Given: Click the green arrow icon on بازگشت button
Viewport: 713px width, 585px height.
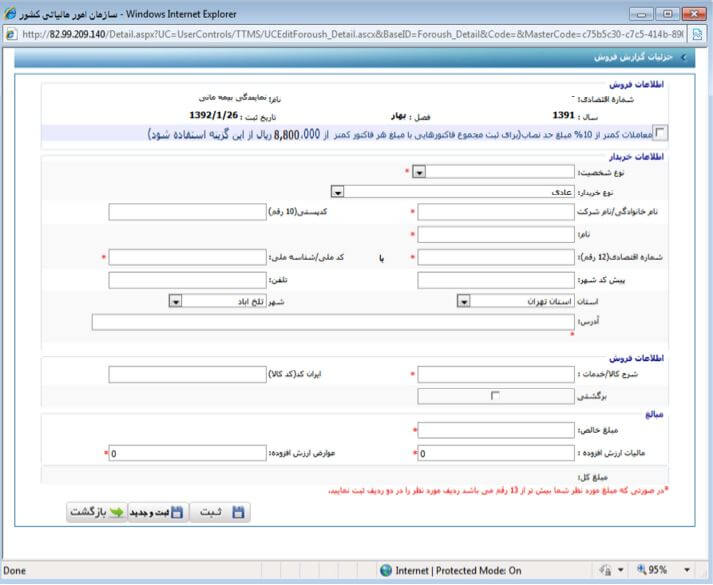Looking at the screenshot, I should 116,512.
